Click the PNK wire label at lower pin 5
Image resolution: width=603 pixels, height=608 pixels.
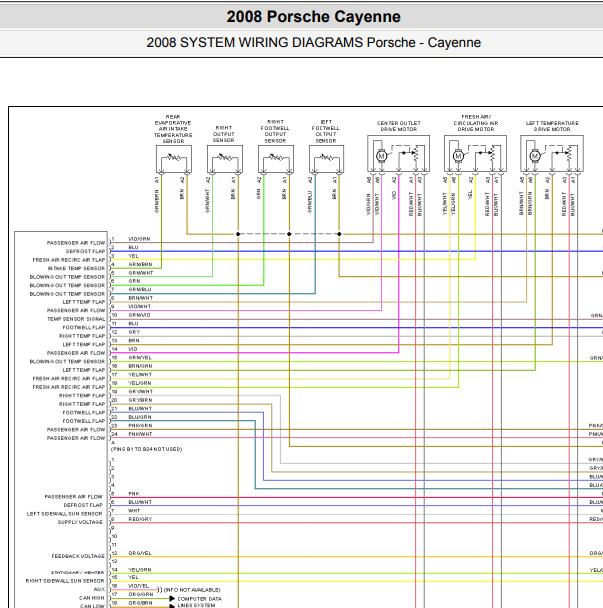[134, 494]
